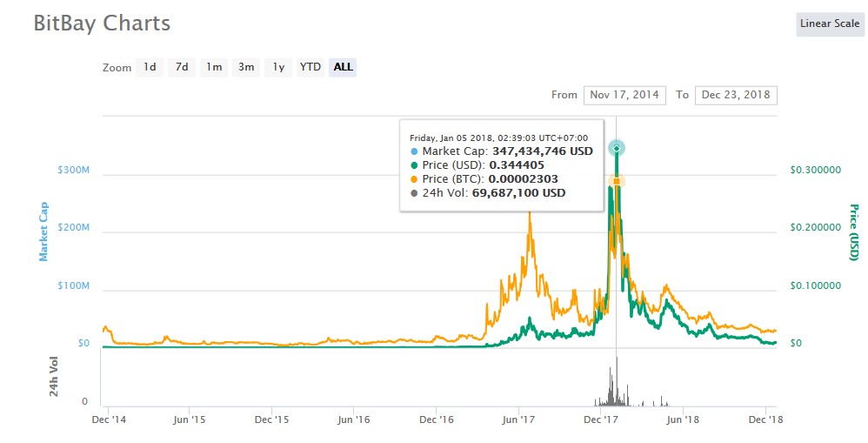Click the $300M axis label

(x=73, y=170)
